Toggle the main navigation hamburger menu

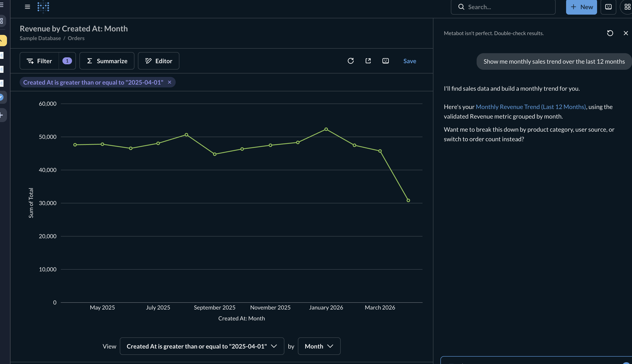click(x=27, y=7)
